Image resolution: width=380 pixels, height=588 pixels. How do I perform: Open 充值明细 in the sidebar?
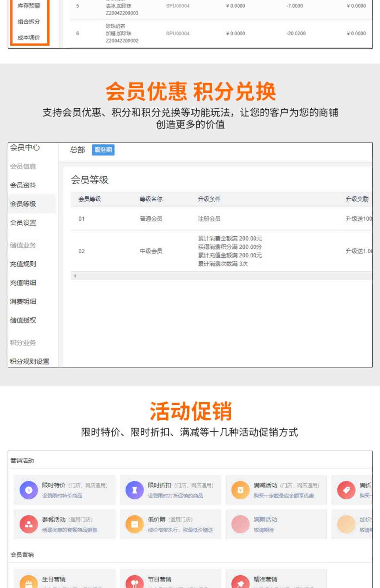[23, 283]
